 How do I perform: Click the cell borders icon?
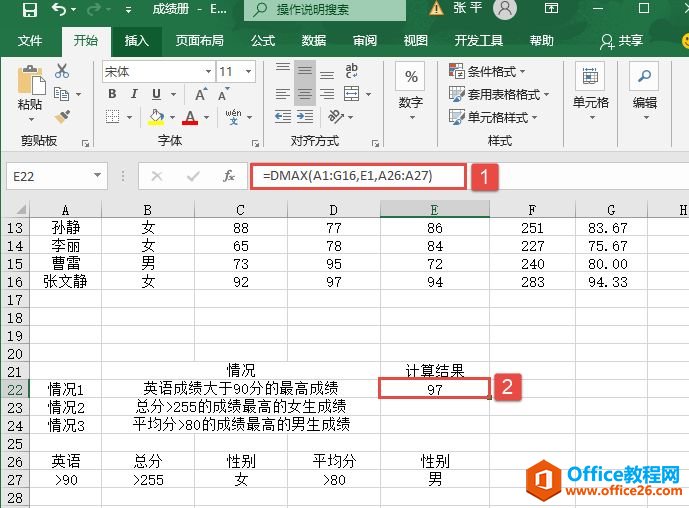[x=112, y=117]
